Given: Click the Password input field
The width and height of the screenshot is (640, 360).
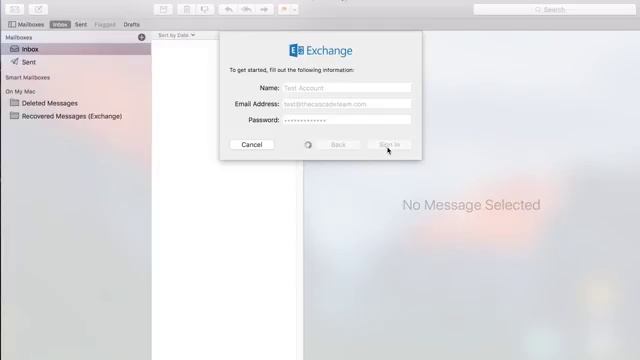Looking at the screenshot, I should coord(347,120).
